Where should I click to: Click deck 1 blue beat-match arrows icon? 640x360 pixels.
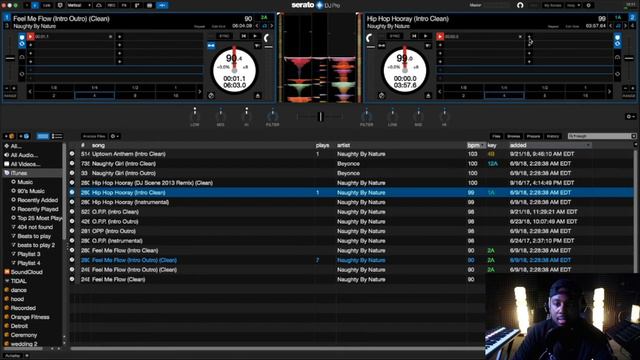tap(211, 46)
